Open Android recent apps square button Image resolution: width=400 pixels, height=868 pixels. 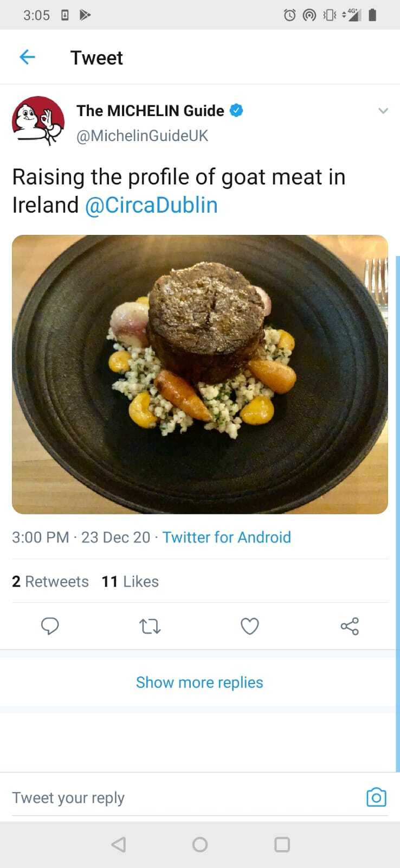[x=282, y=845]
